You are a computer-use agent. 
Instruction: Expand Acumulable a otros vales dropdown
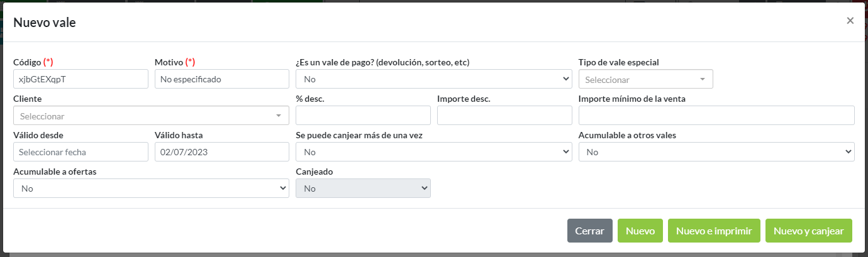(716, 152)
